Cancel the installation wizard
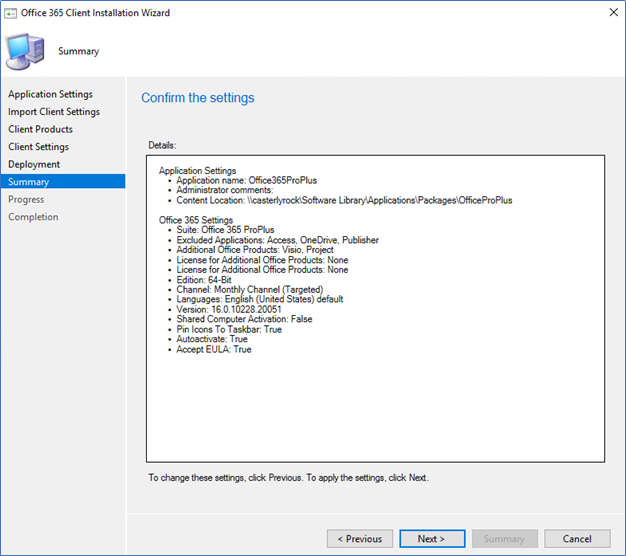Image resolution: width=626 pixels, height=556 pixels. (x=577, y=539)
